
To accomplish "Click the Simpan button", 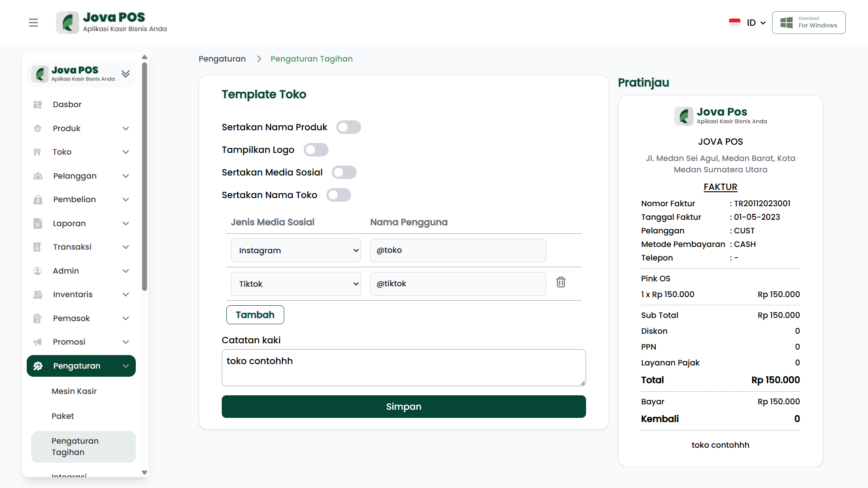I will tap(403, 407).
